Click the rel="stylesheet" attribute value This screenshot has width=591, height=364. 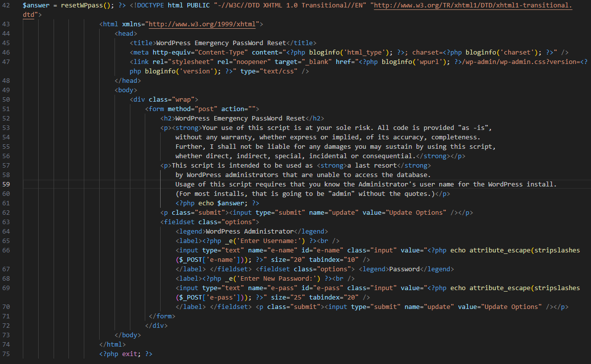pyautogui.click(x=190, y=62)
